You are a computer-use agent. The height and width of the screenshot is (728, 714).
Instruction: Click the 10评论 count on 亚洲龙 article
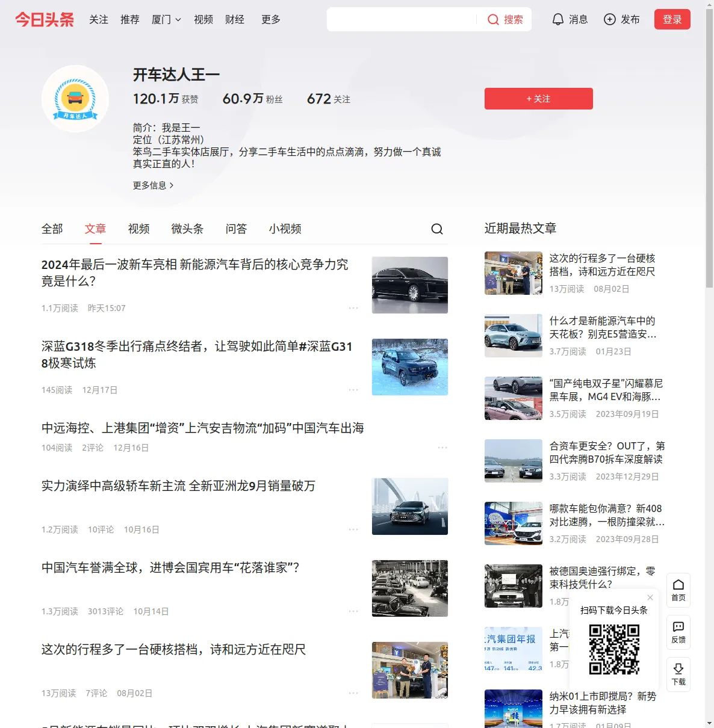point(101,529)
